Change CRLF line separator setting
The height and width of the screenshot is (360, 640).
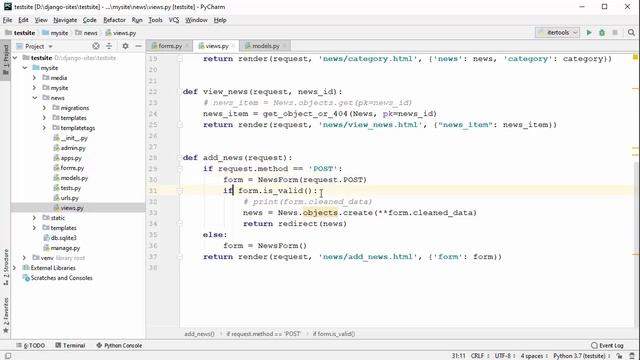tap(480, 356)
